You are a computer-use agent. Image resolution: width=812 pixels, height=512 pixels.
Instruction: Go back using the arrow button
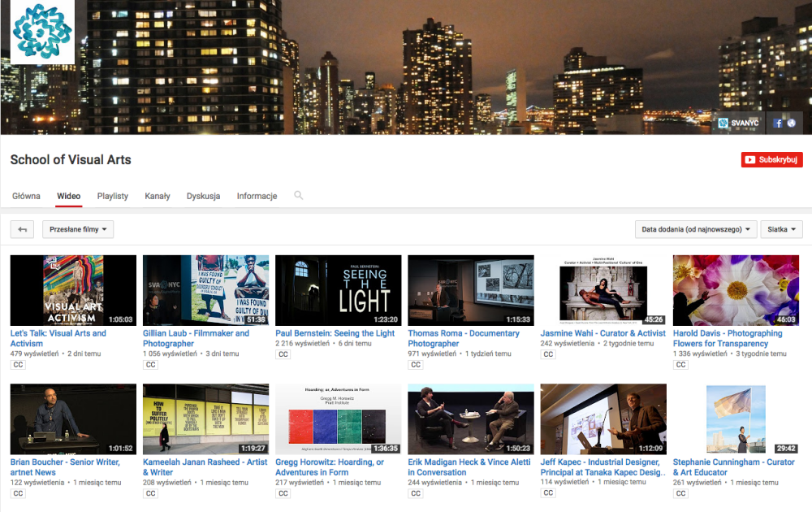point(22,229)
